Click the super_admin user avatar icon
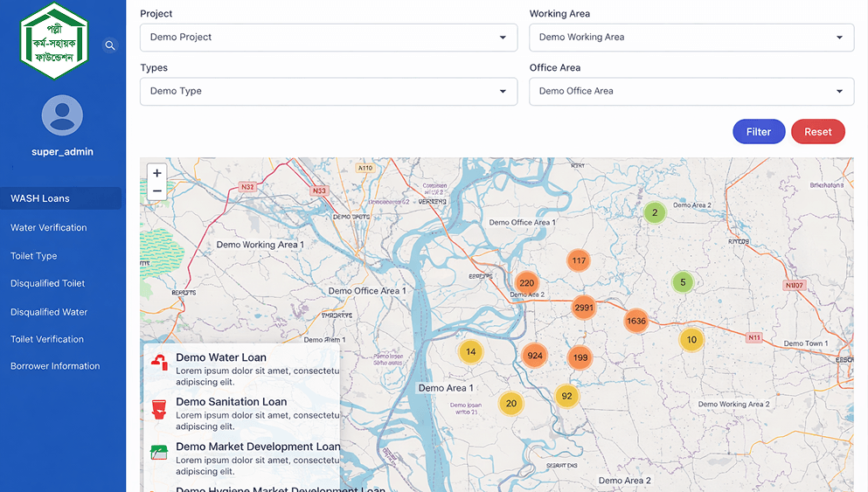This screenshot has width=868, height=492. [x=62, y=115]
